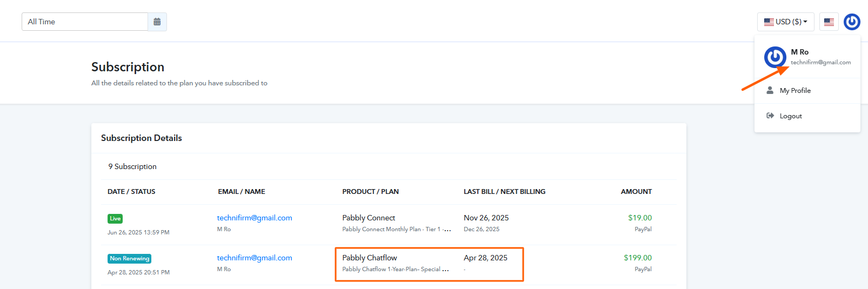Click the $19.00 amount
The image size is (868, 289).
640,218
